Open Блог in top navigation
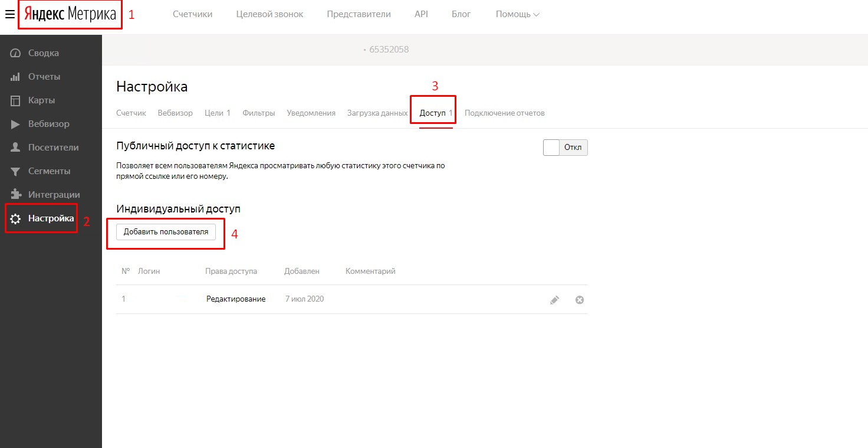868x448 pixels. click(x=461, y=14)
